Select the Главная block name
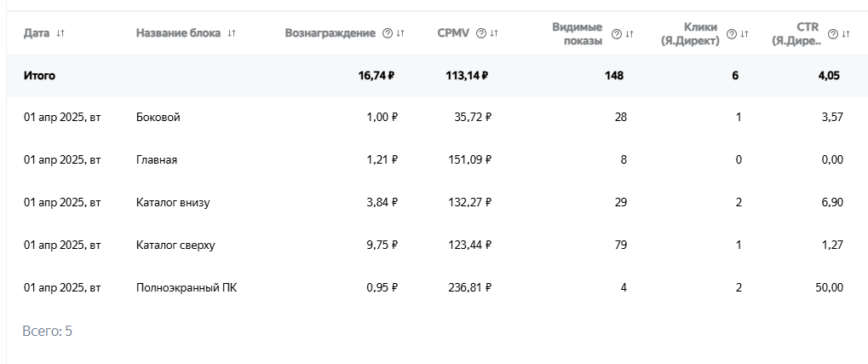The width and height of the screenshot is (868, 364). pyautogui.click(x=157, y=159)
